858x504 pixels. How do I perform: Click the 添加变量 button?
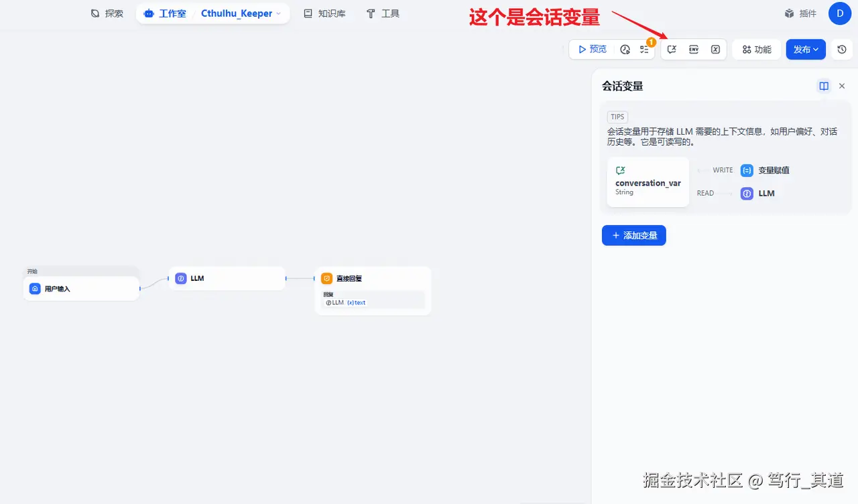tap(634, 235)
